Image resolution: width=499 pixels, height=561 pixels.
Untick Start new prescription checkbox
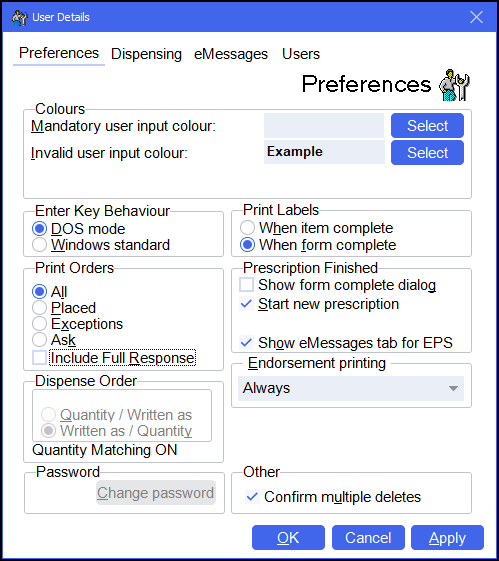(x=246, y=304)
